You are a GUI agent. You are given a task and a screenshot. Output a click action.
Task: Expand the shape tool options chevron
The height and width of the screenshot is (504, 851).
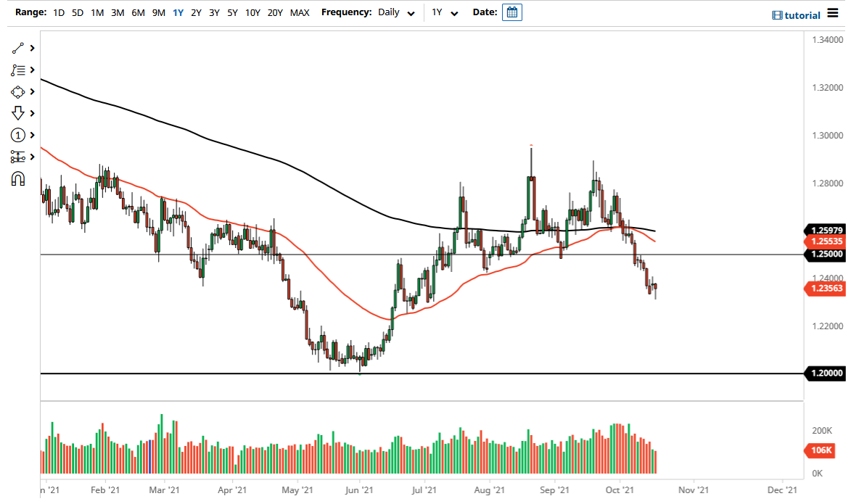click(x=32, y=91)
